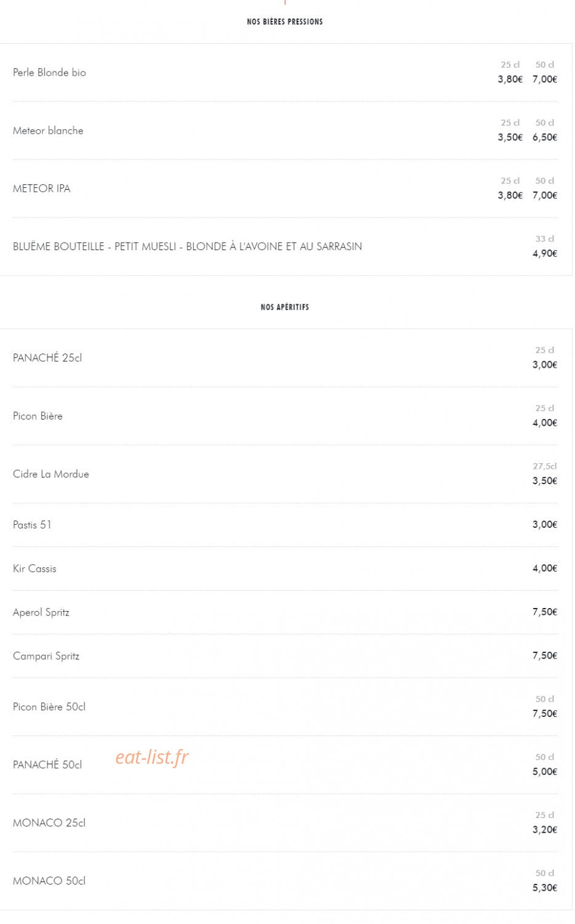Image resolution: width=575 pixels, height=924 pixels.
Task: Click the METEOR IPA item name
Action: click(x=42, y=188)
